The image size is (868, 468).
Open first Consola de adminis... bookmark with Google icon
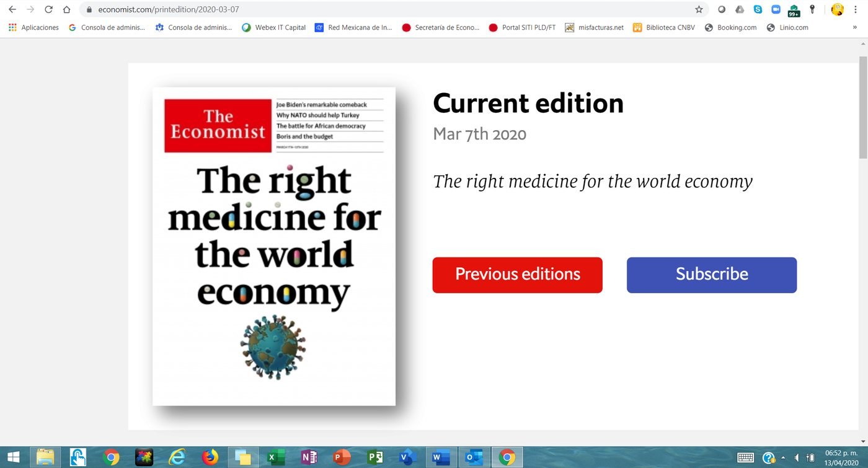[107, 27]
